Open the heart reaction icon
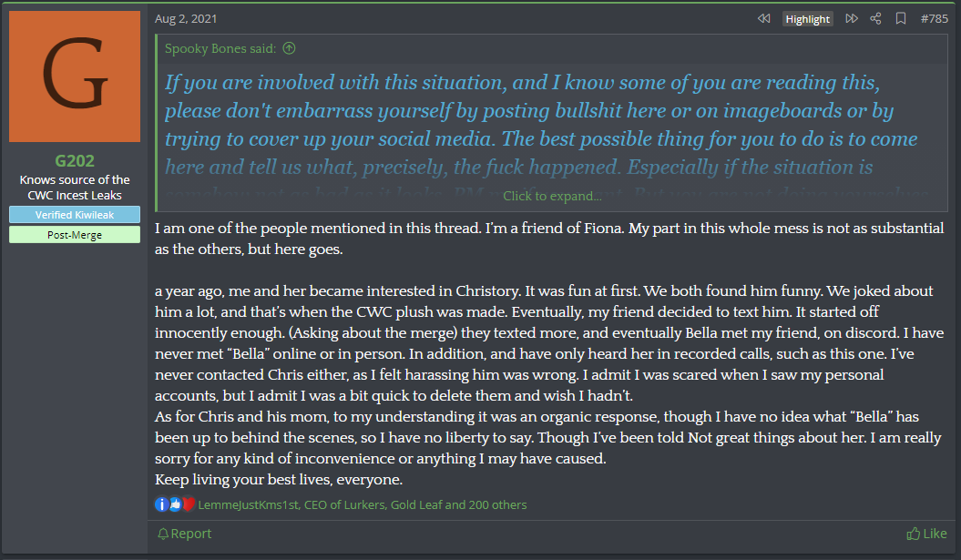The image size is (961, 560). click(x=189, y=504)
